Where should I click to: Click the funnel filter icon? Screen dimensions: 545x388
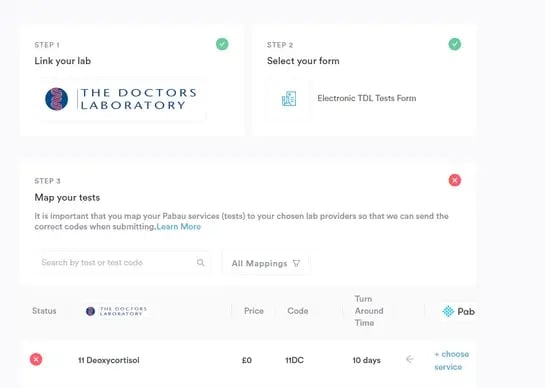click(296, 264)
